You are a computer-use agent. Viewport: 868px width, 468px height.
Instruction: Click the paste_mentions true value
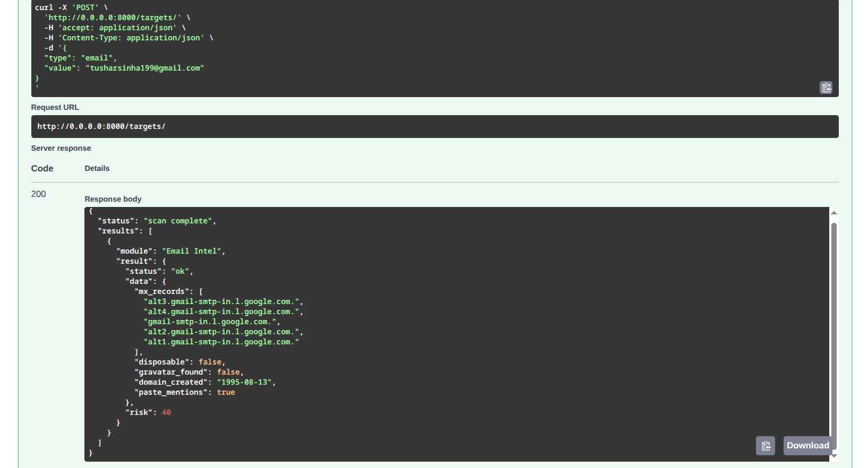[226, 392]
